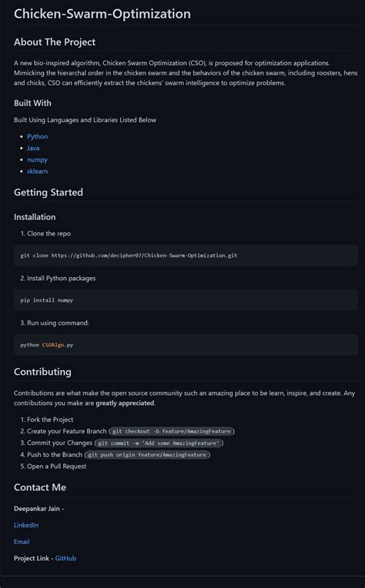
Task: Click the Built With heading
Action: tap(32, 103)
